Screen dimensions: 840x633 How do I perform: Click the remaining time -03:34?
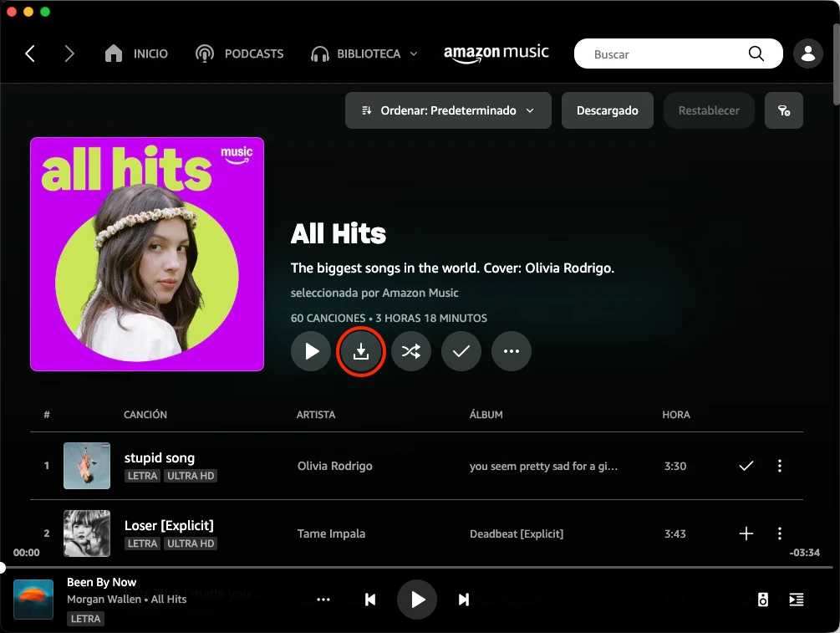point(805,553)
